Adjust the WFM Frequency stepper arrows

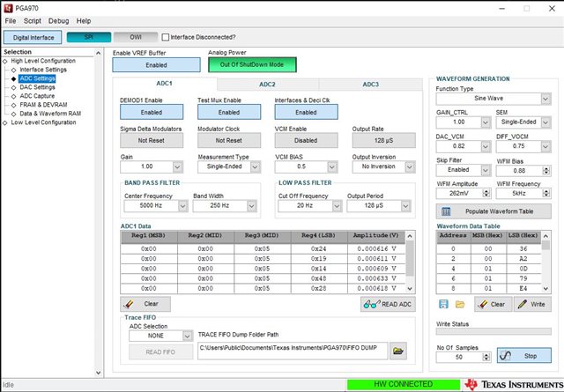click(x=546, y=194)
